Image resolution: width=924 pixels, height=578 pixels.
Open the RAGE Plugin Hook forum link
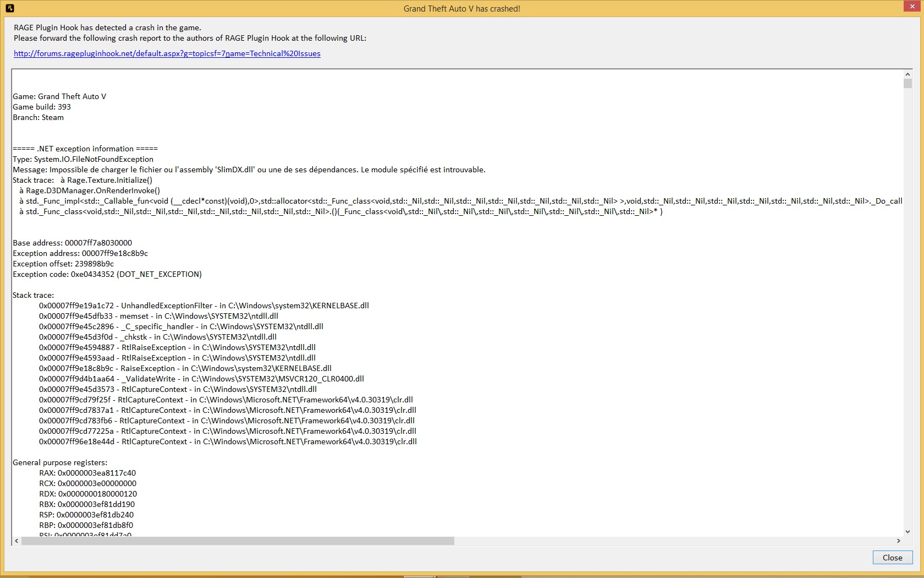pyautogui.click(x=167, y=53)
